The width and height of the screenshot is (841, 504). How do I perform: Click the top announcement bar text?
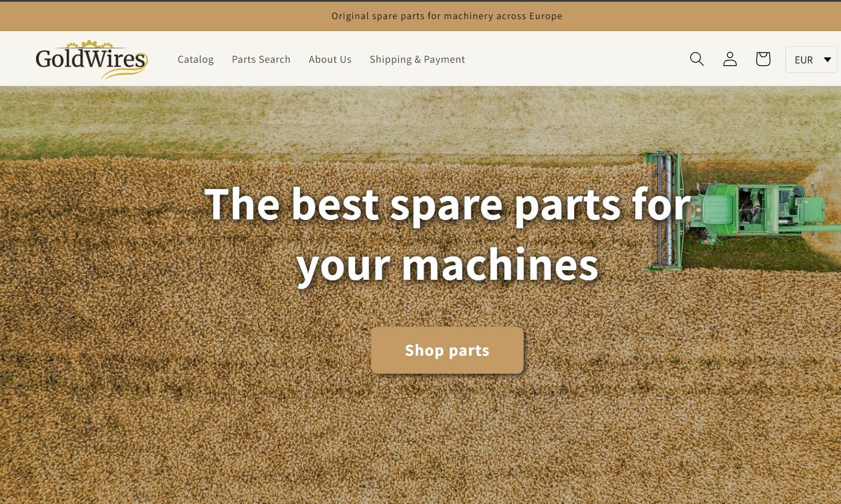coord(447,16)
